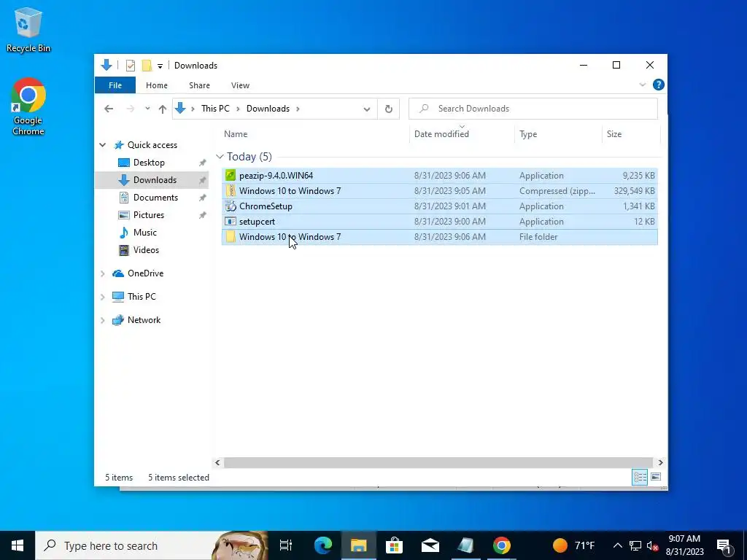
Task: Select Downloads in the navigation pane
Action: (155, 180)
